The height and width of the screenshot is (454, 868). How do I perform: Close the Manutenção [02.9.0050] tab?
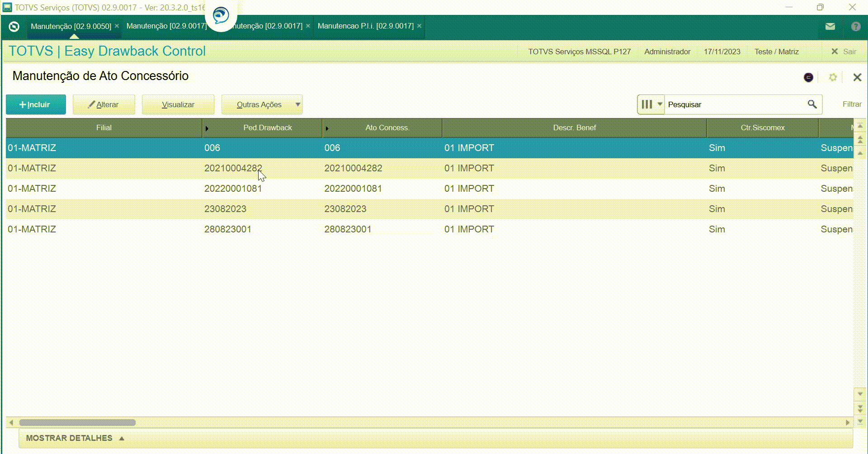(x=117, y=26)
